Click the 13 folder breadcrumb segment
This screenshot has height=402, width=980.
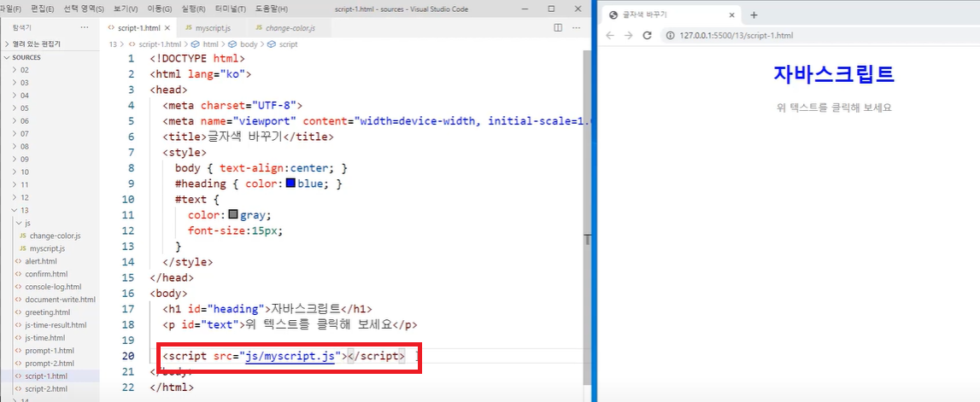113,44
